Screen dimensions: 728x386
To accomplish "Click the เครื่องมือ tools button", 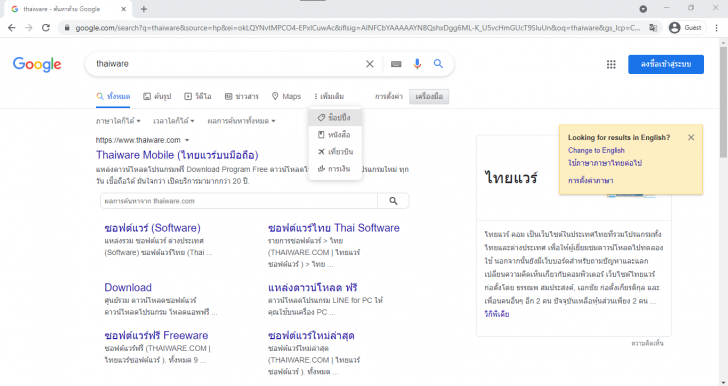I will coord(429,97).
